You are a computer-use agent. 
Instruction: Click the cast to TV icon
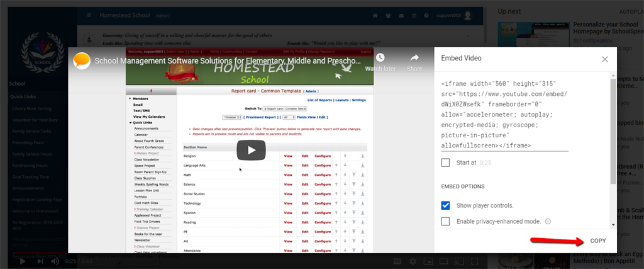tap(459, 261)
